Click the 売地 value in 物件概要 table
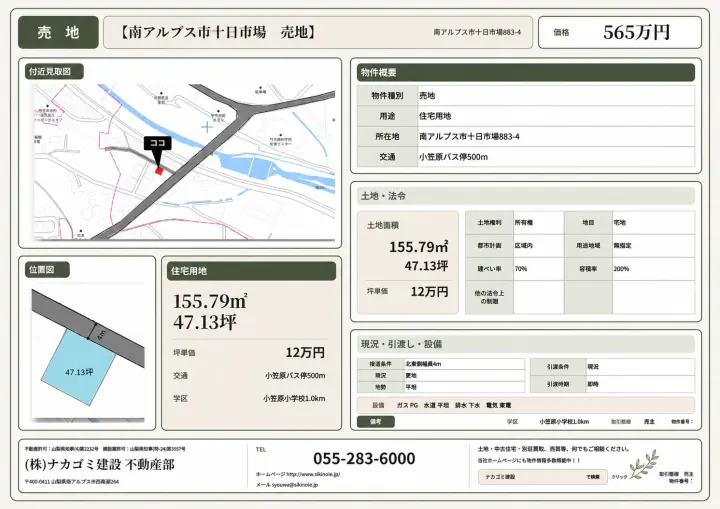 (427, 96)
